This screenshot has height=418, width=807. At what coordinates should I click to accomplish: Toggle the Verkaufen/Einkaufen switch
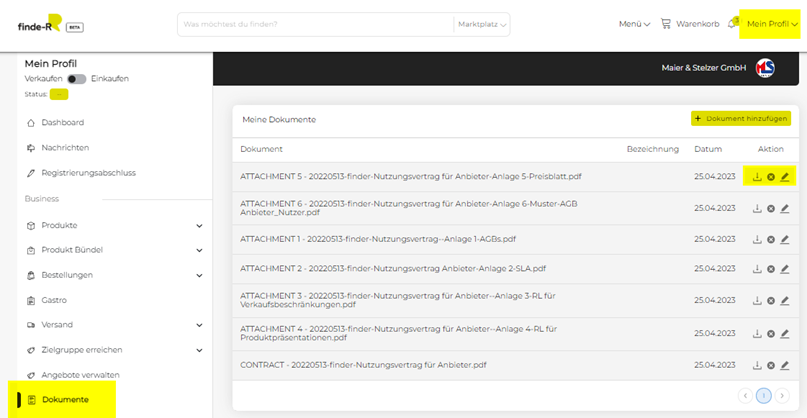coord(77,79)
